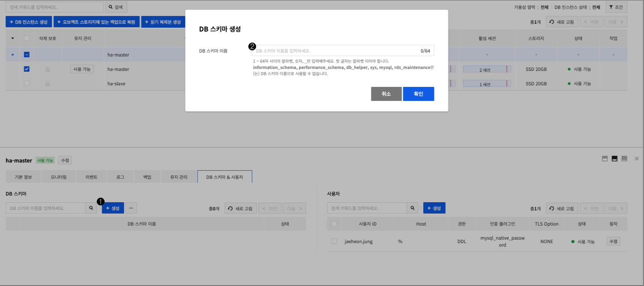
Task: Click the 사용 가능 maintenance button for ha-master
Action: click(82, 69)
